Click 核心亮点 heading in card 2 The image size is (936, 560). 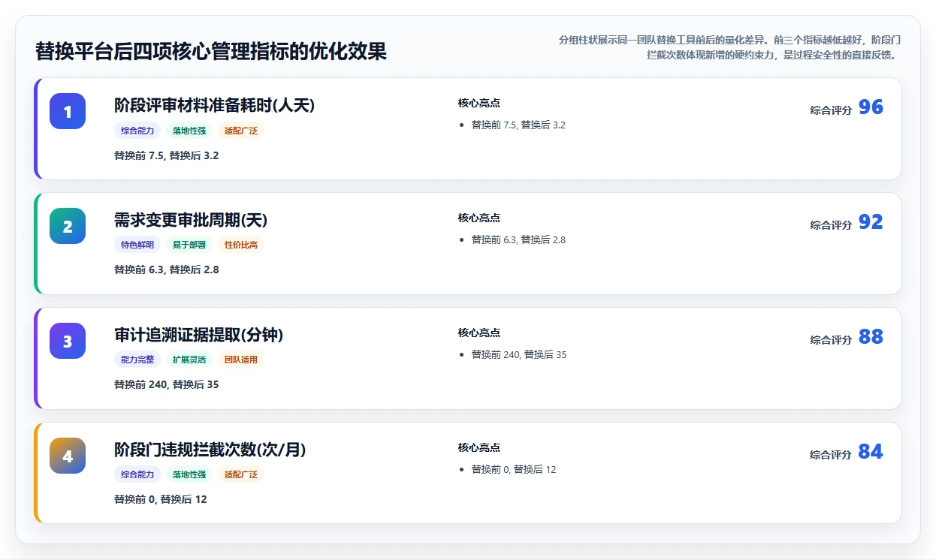coord(479,218)
